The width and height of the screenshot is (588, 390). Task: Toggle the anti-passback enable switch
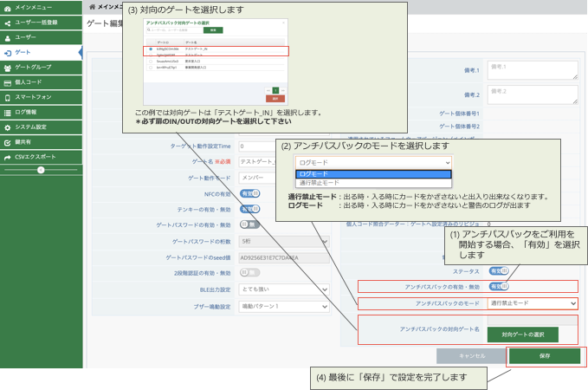[x=499, y=286]
